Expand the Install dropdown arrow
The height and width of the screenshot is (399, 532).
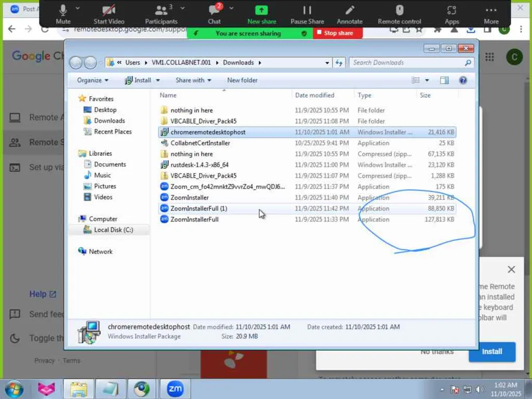point(158,81)
